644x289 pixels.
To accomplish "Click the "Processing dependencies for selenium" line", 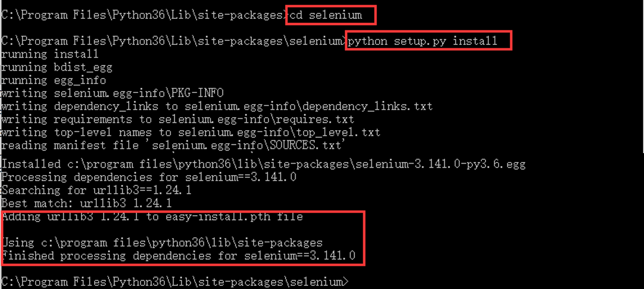I will point(149,177).
